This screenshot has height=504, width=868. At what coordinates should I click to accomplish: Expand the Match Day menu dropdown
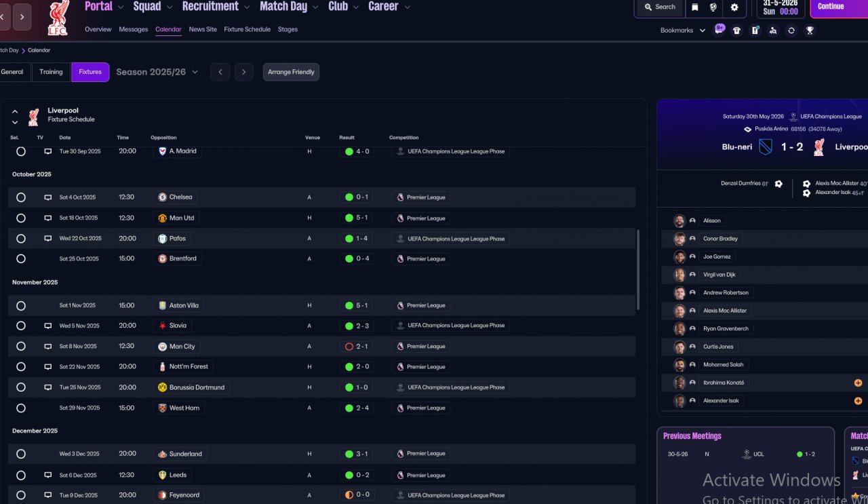315,7
